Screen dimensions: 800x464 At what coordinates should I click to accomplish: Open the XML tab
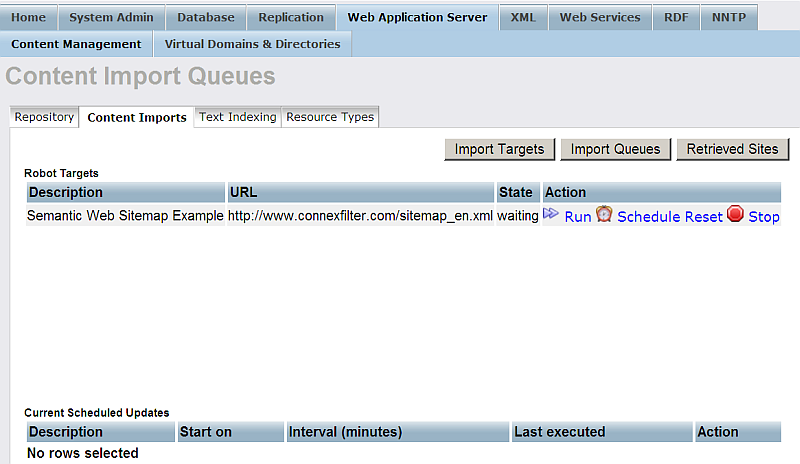pos(522,17)
